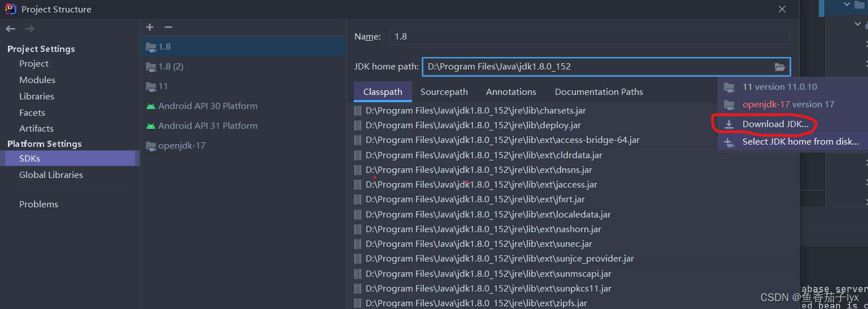This screenshot has width=868, height=309.
Task: Select the jfxrt.jar classpath entry
Action: tap(475, 199)
